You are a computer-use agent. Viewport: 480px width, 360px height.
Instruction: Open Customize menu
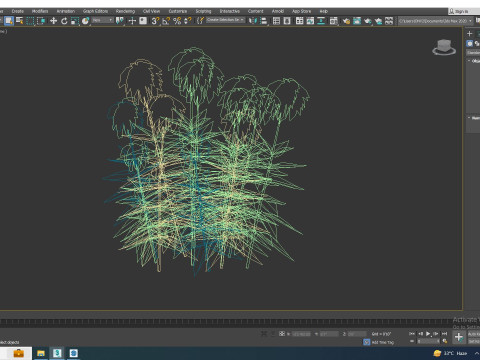pos(178,11)
